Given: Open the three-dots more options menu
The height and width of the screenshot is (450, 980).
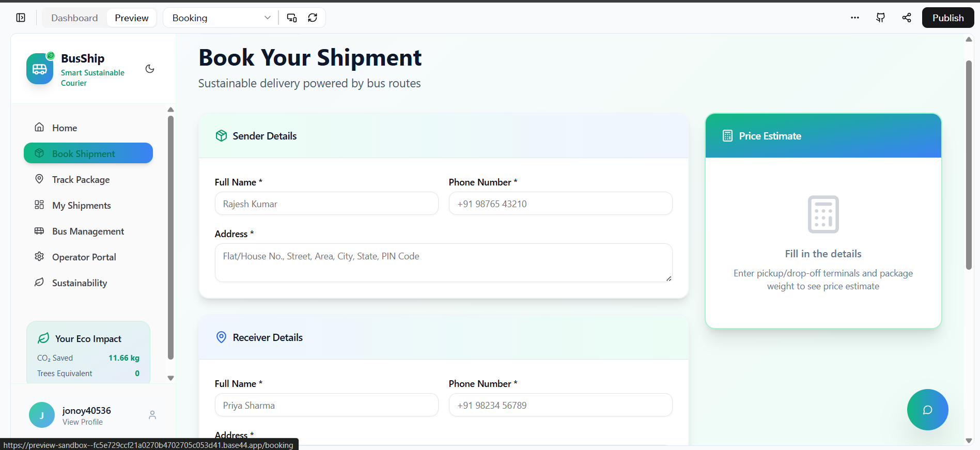Looking at the screenshot, I should click(x=855, y=18).
